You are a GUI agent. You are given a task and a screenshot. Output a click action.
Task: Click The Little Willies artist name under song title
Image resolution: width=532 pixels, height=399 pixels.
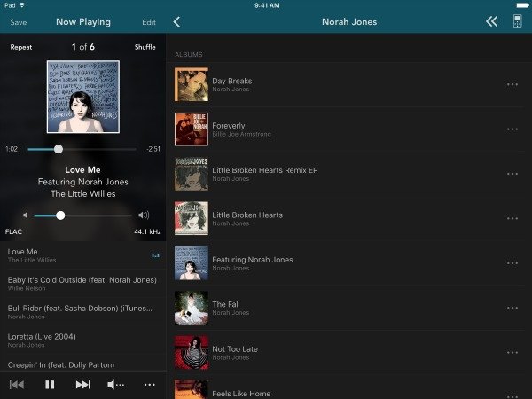click(x=83, y=193)
